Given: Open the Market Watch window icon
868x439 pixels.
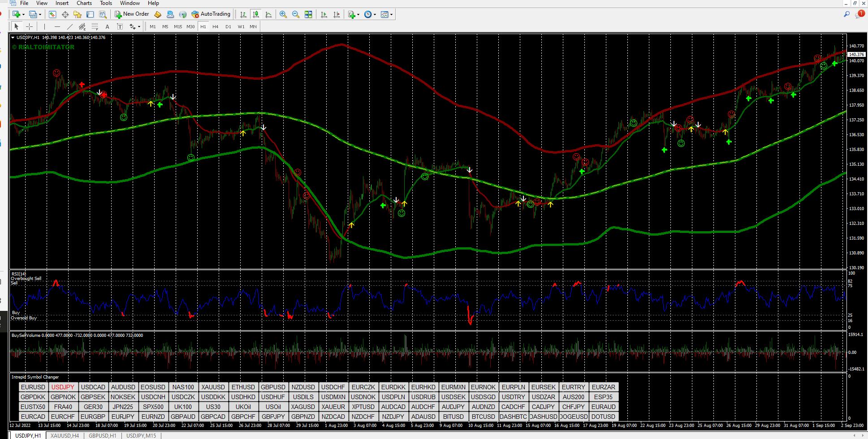Looking at the screenshot, I should point(53,14).
